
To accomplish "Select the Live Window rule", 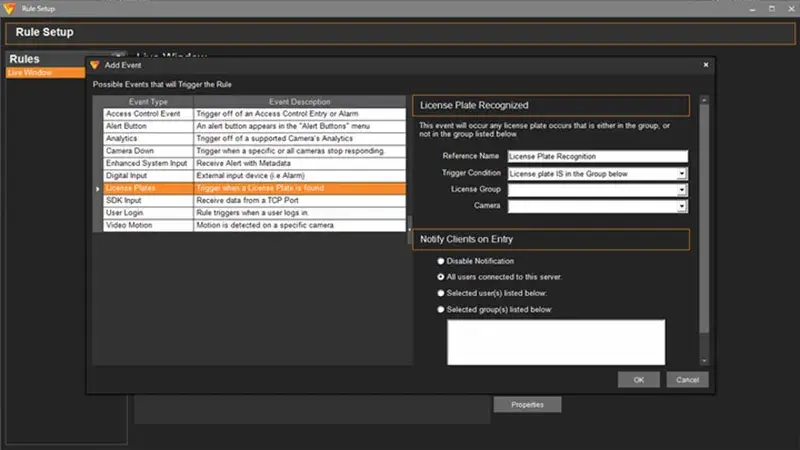I will pyautogui.click(x=45, y=72).
